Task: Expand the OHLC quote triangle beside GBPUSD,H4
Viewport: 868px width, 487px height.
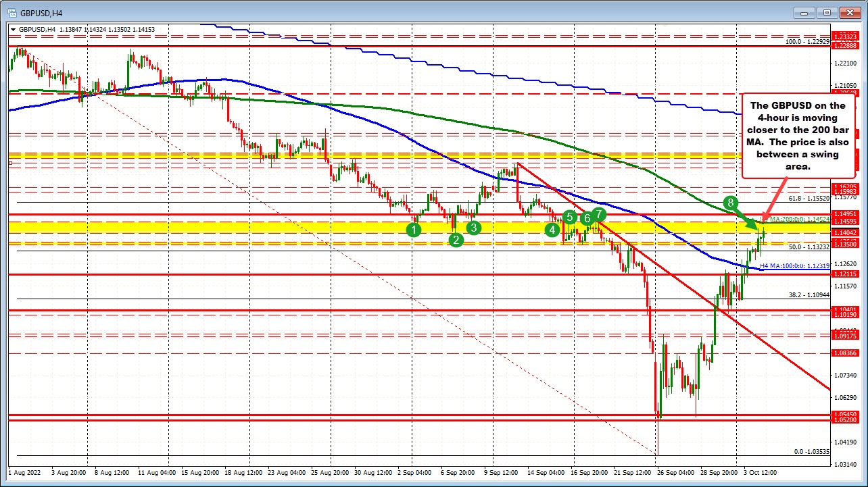Action: pyautogui.click(x=14, y=29)
